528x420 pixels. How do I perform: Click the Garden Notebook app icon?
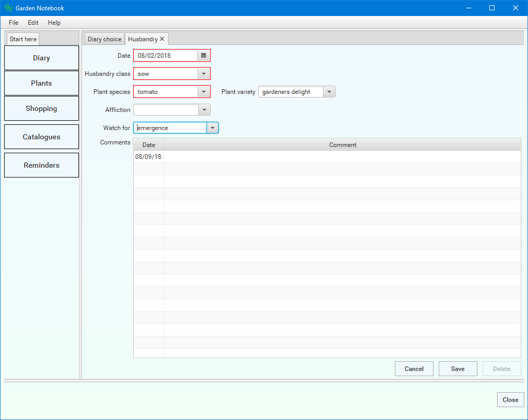(x=8, y=8)
